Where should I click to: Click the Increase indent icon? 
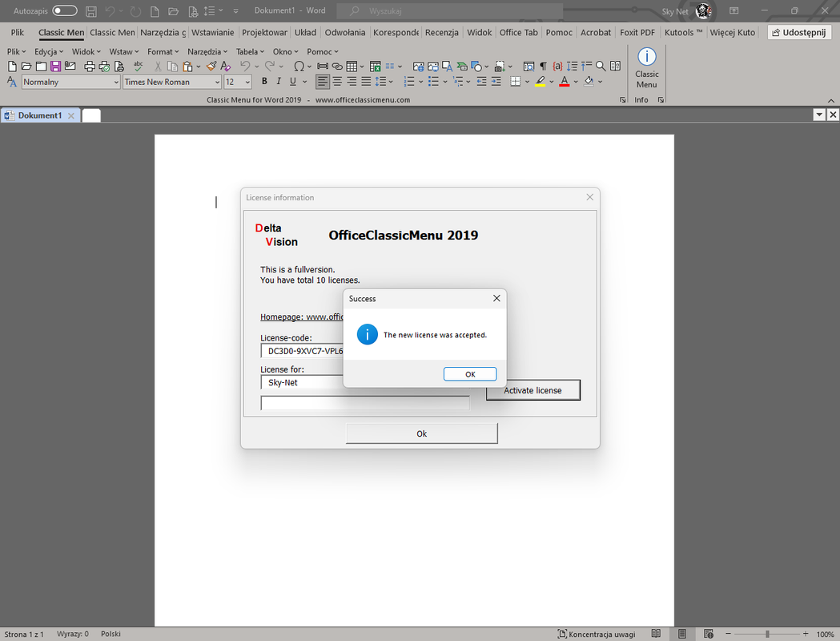(496, 82)
